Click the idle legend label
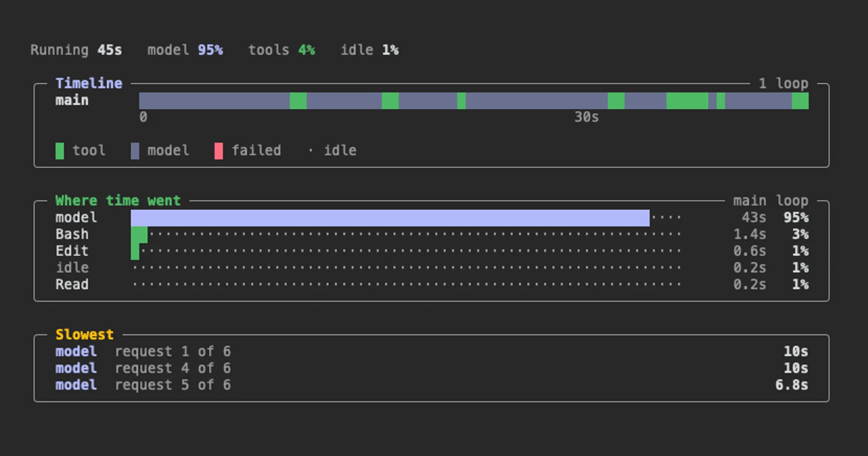The width and height of the screenshot is (868, 456). tap(340, 151)
